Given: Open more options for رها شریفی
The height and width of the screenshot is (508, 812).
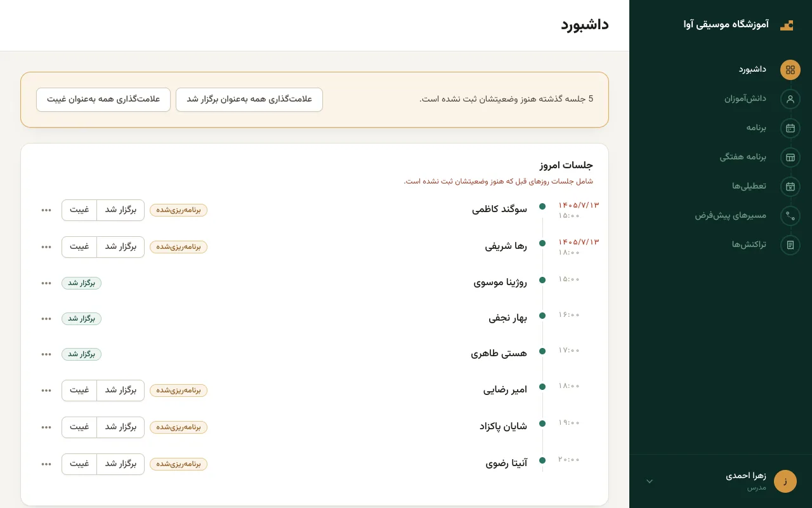Looking at the screenshot, I should 46,247.
